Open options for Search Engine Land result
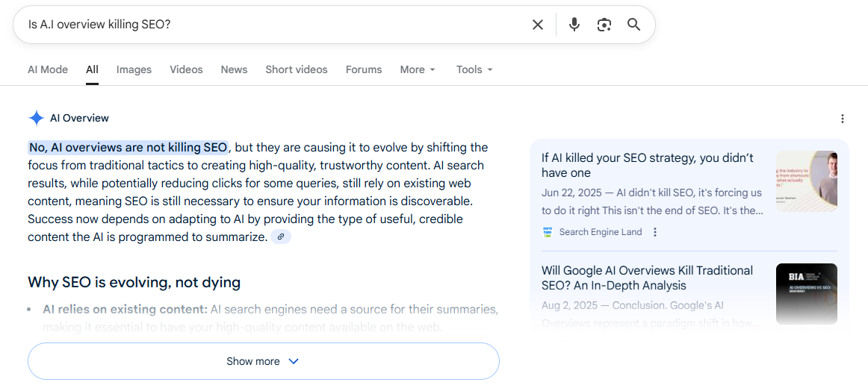The height and width of the screenshot is (391, 868). (x=655, y=232)
